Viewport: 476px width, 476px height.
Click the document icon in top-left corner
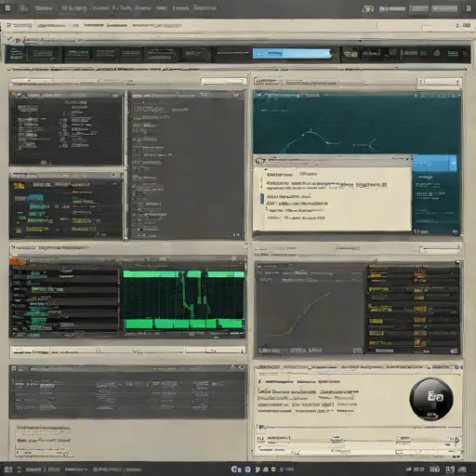tap(7, 8)
